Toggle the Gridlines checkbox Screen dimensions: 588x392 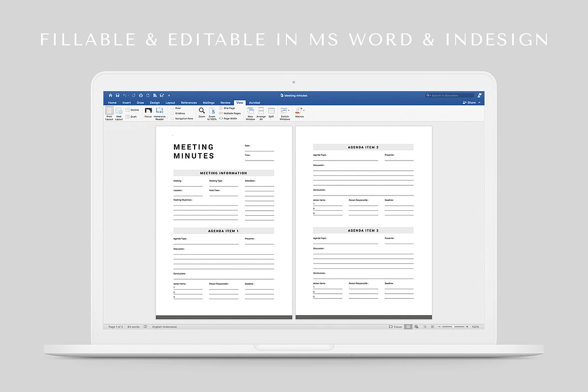coord(172,113)
